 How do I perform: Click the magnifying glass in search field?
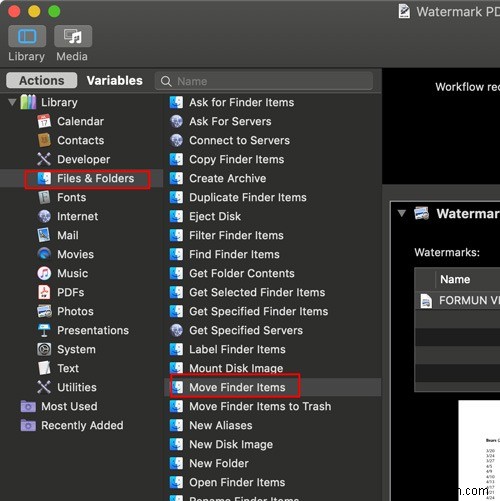click(166, 81)
